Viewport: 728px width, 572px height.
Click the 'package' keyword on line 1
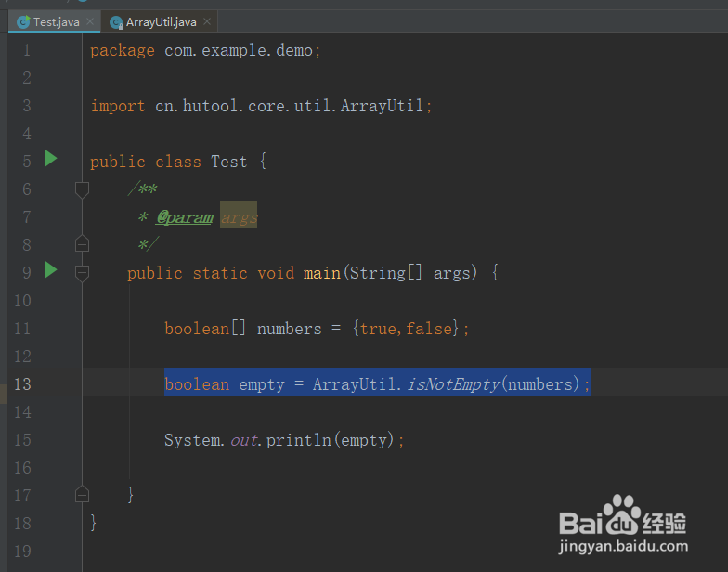click(x=123, y=50)
